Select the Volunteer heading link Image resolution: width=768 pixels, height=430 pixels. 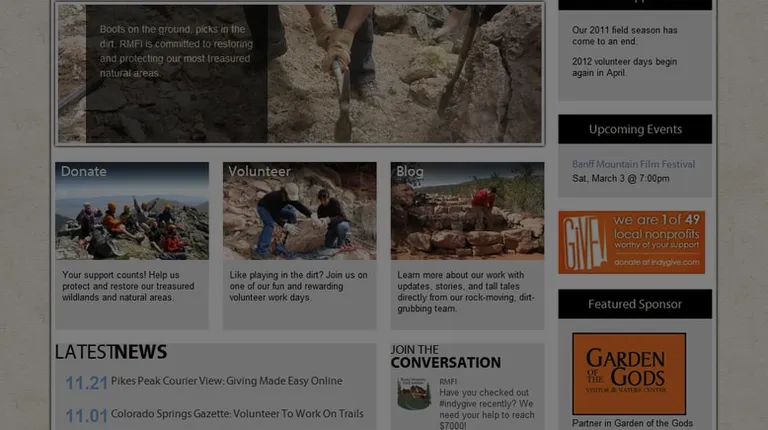click(259, 172)
